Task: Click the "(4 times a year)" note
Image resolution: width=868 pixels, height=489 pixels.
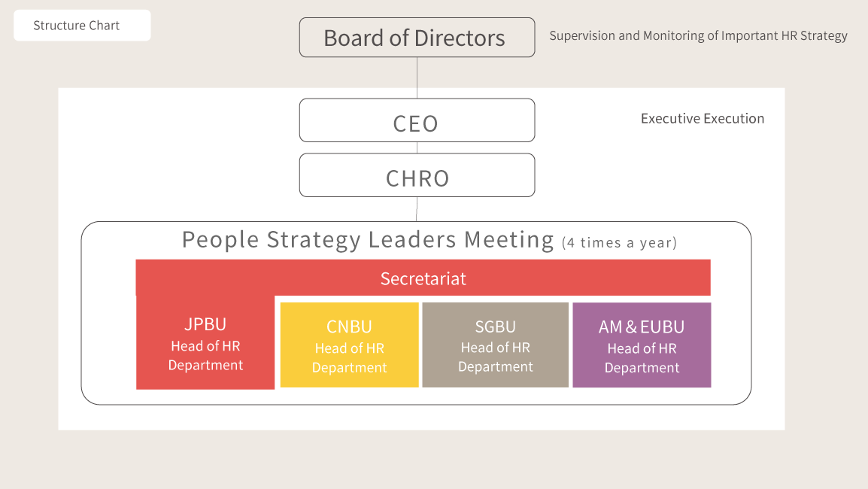Action: pyautogui.click(x=619, y=243)
